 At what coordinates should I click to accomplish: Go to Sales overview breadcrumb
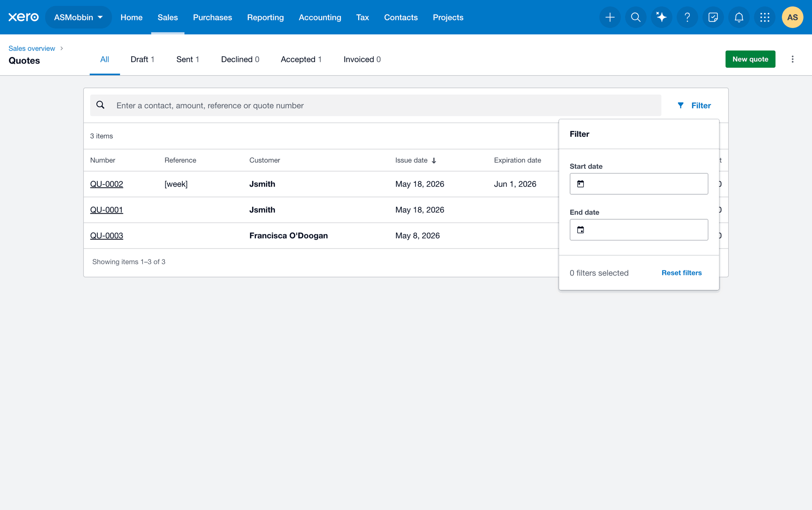[32, 48]
